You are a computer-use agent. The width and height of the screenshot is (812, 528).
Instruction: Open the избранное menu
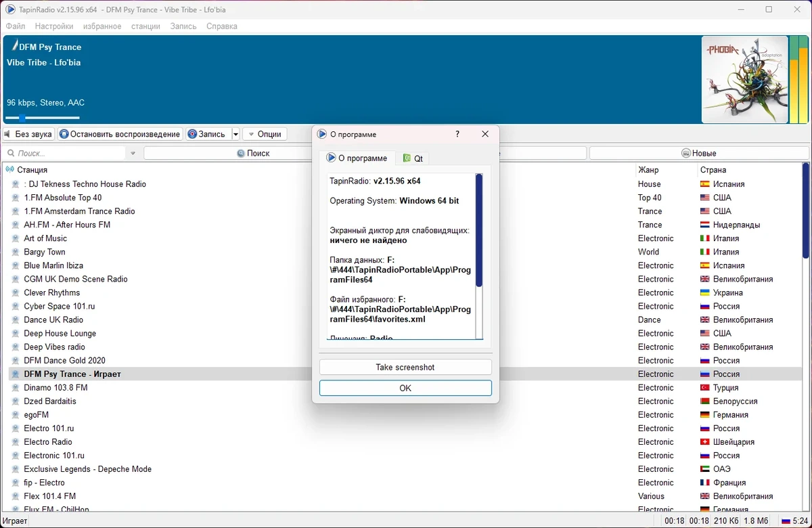click(102, 26)
